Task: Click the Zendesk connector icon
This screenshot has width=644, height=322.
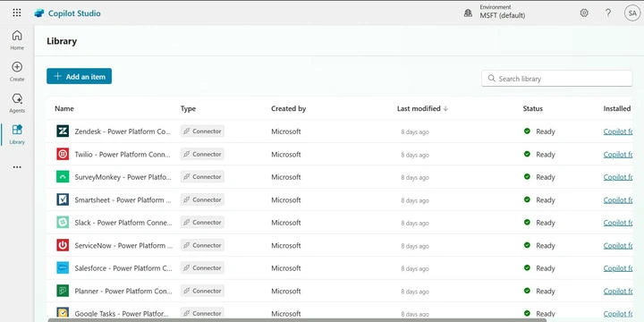Action: [63, 131]
